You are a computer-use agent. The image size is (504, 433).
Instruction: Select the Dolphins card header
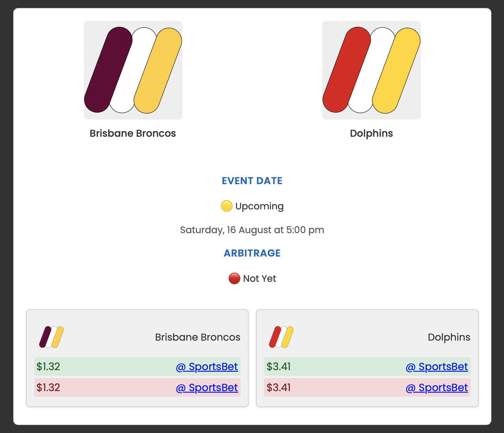point(449,337)
